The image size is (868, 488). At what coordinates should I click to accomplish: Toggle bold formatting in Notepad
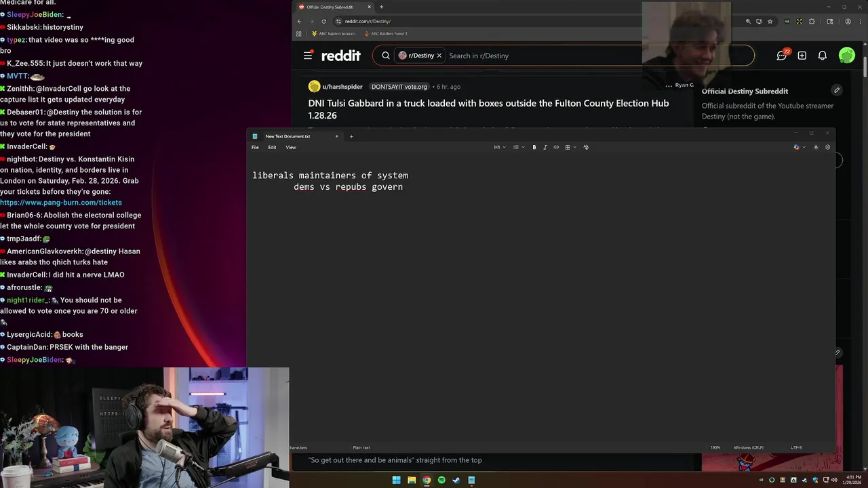[x=534, y=147]
